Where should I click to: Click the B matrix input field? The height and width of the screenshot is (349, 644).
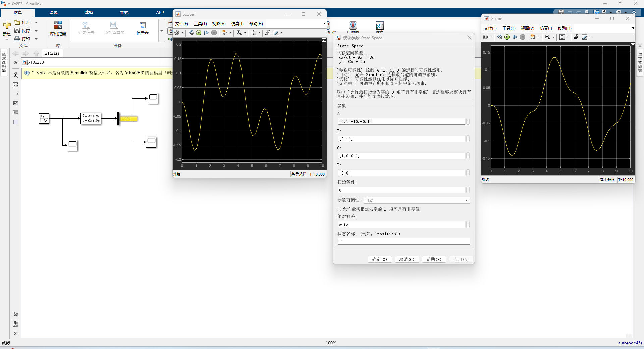tap(402, 139)
